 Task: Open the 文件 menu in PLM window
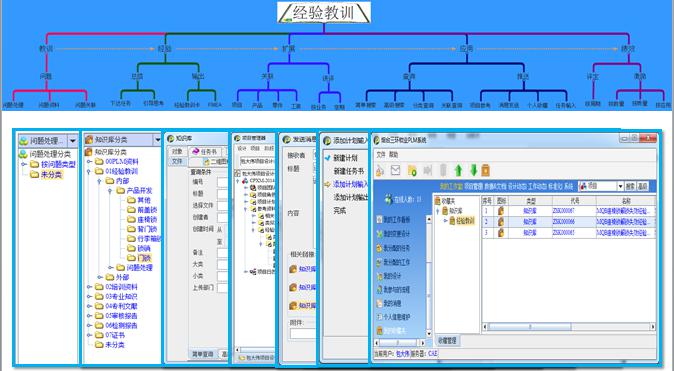tap(381, 154)
